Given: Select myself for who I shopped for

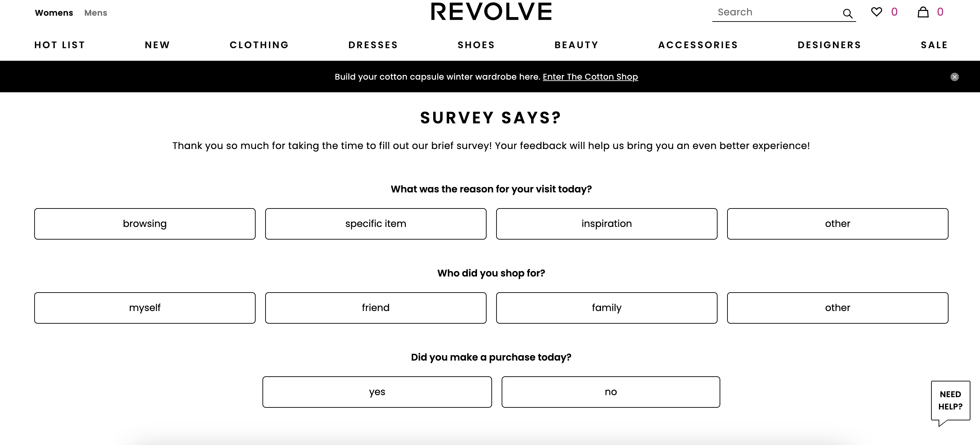Looking at the screenshot, I should [144, 308].
